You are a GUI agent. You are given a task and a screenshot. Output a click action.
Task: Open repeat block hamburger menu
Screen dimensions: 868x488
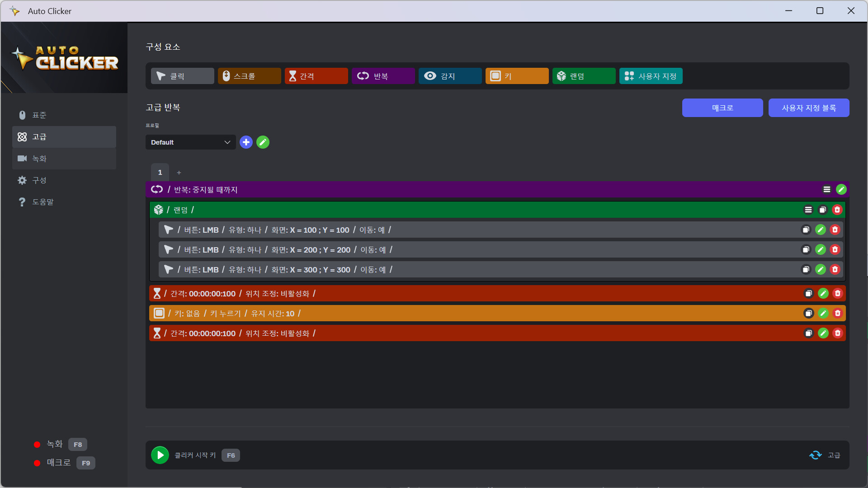(x=827, y=189)
